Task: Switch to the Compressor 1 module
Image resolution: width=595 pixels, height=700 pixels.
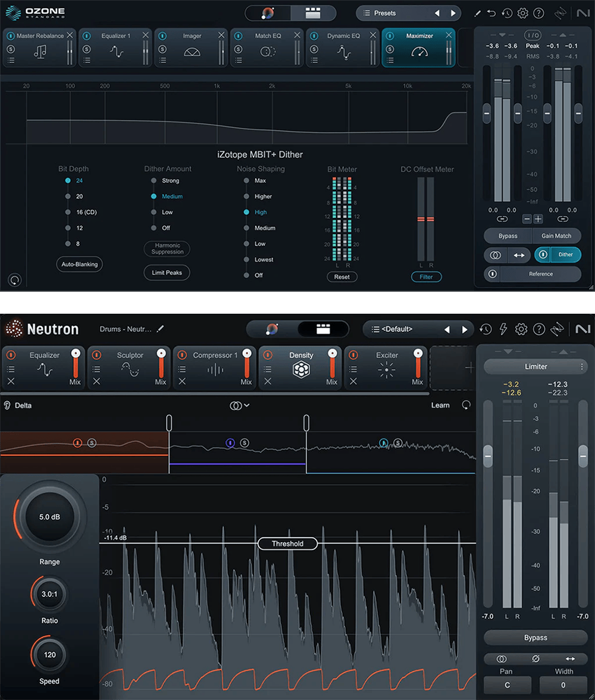Action: 215,365
